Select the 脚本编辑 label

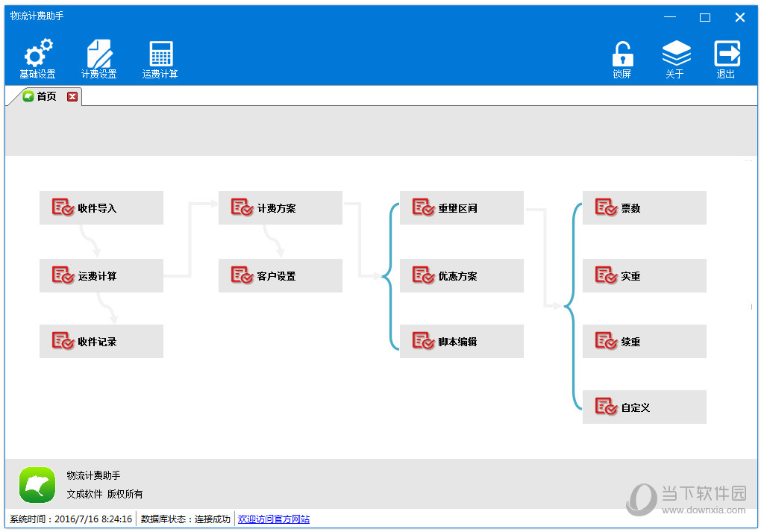point(457,342)
